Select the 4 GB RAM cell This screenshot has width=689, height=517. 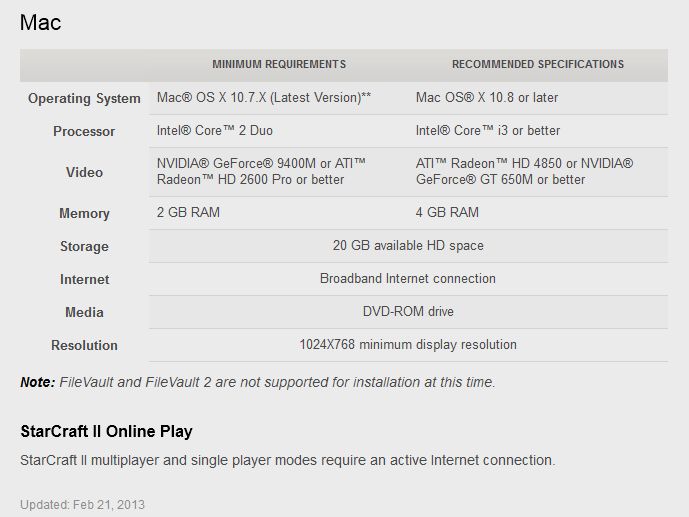pos(447,212)
